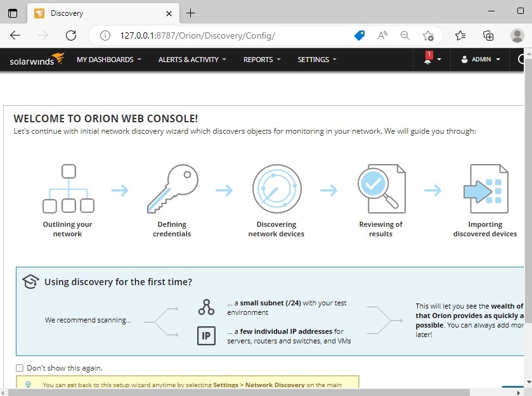
Task: Click the graduation cap icon
Action: [30, 281]
